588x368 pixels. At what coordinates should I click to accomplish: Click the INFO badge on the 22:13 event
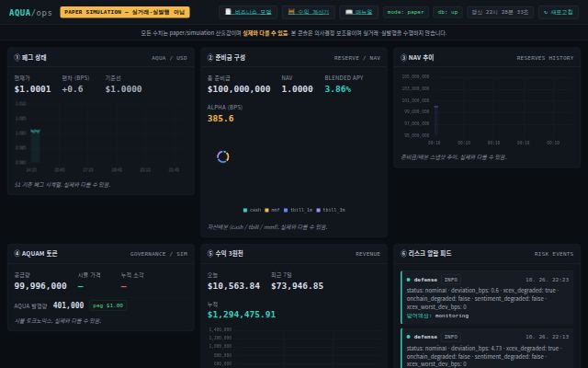tap(451, 337)
